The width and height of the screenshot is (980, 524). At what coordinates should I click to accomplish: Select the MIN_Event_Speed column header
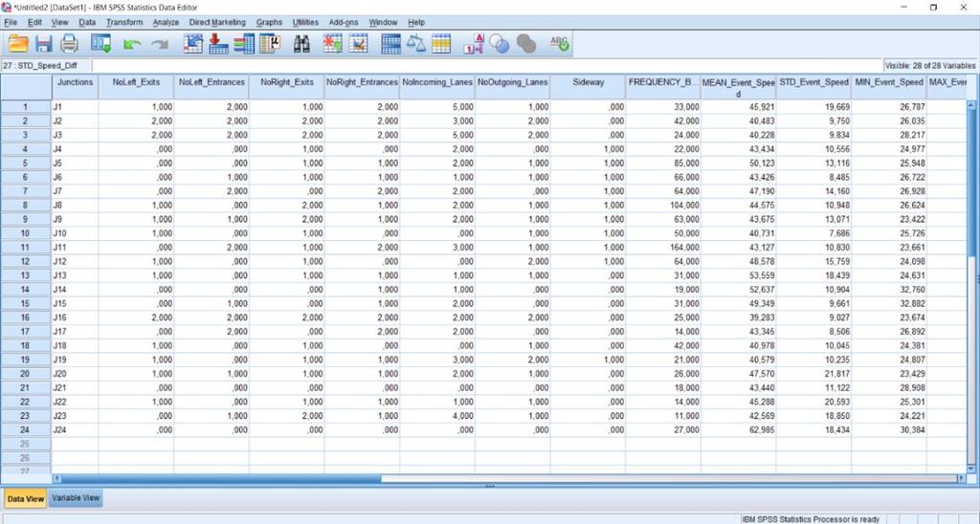pyautogui.click(x=889, y=87)
